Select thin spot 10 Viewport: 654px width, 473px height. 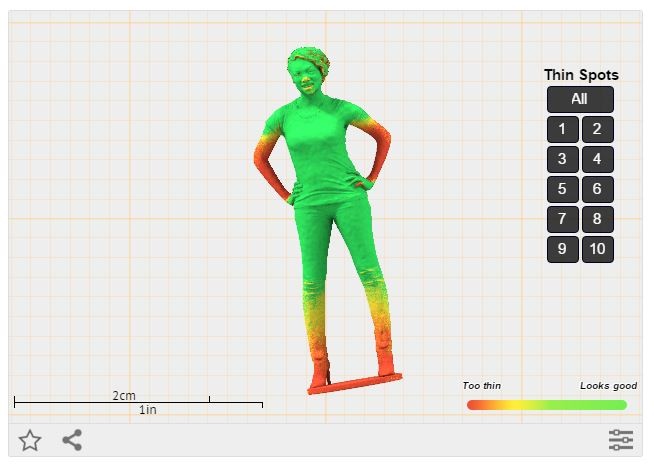(598, 249)
